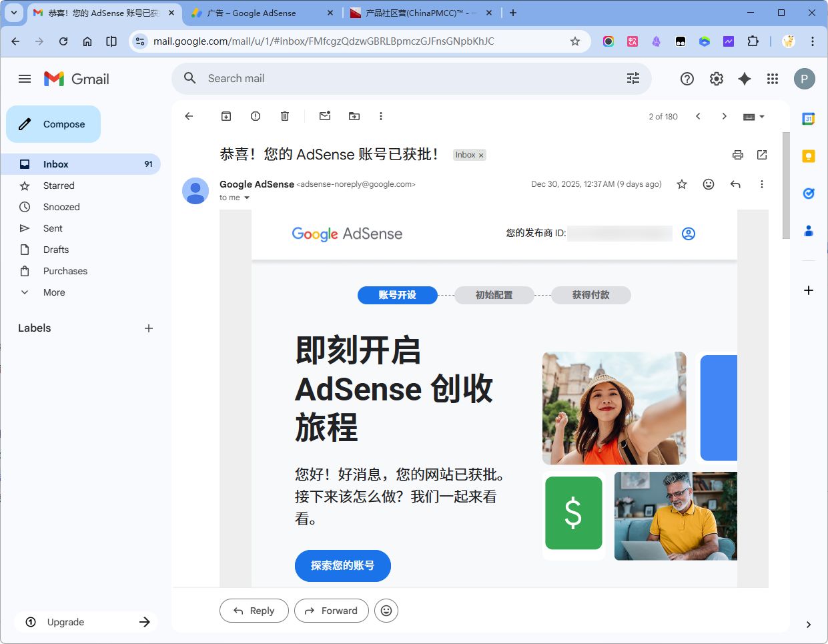Image resolution: width=828 pixels, height=644 pixels.
Task: Delete the email with trash icon
Action: pos(285,116)
